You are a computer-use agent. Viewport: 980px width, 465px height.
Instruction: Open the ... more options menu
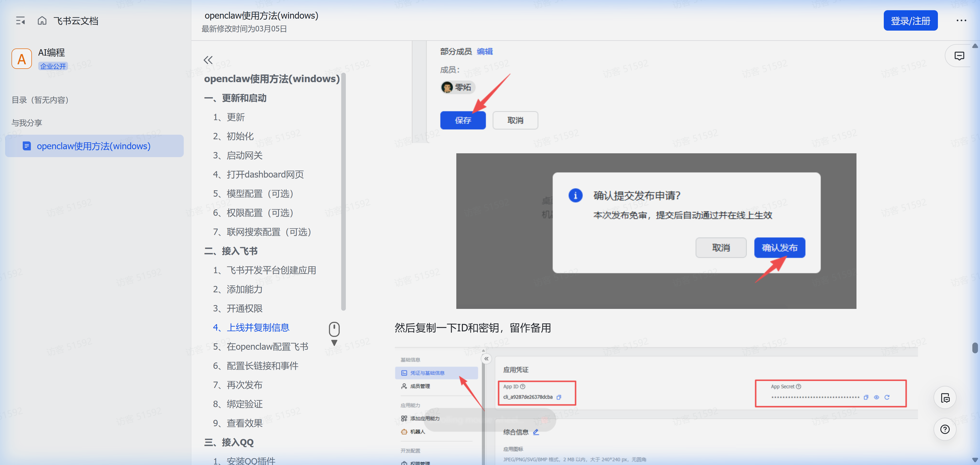961,20
